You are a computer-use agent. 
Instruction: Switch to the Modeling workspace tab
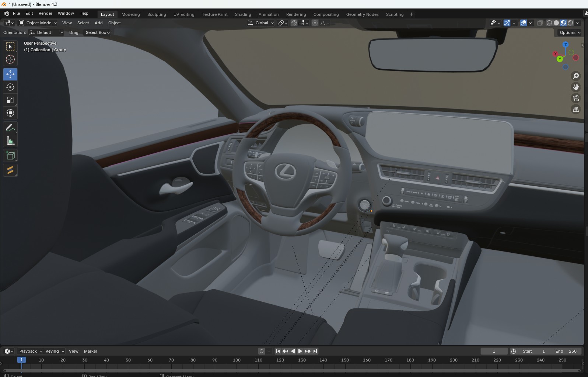tap(131, 14)
